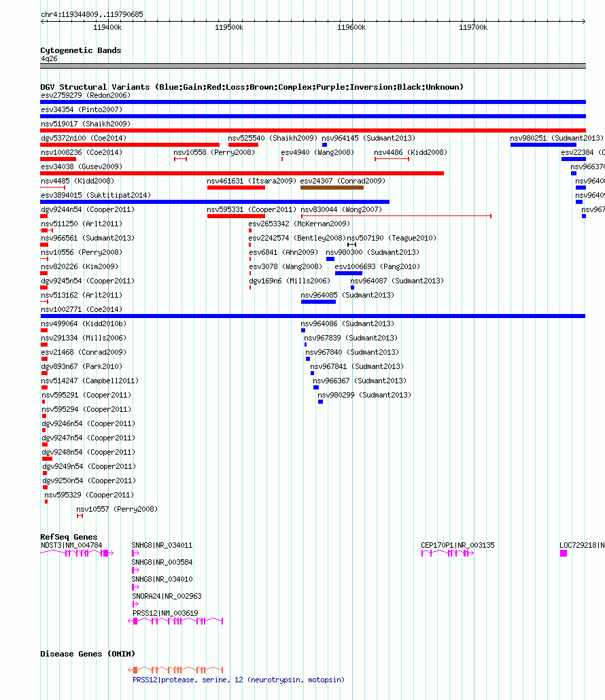The width and height of the screenshot is (605, 700).
Task: Open esv3894015 (Suktitipat2014) variant label
Action: 96,195
